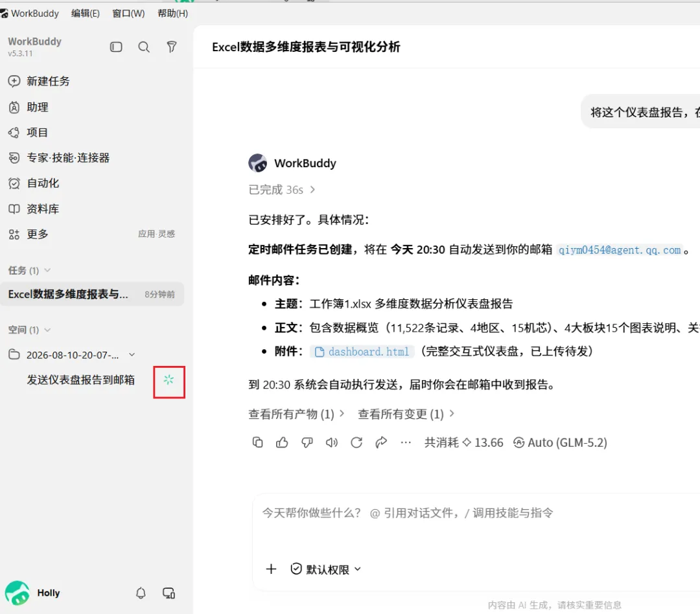Image resolution: width=700 pixels, height=614 pixels.
Task: Open the search icon in sidebar header
Action: tap(144, 47)
